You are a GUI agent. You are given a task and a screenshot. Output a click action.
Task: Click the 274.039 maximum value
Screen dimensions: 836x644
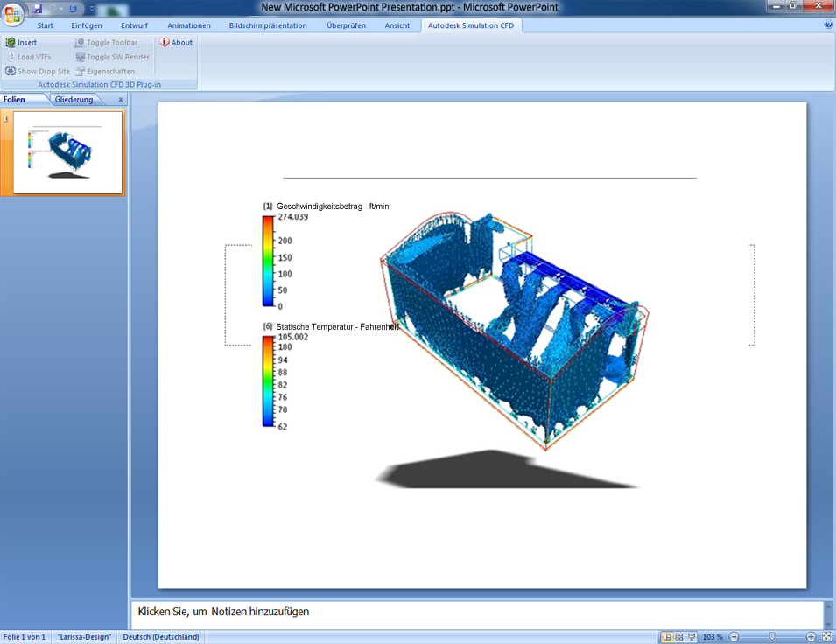293,216
